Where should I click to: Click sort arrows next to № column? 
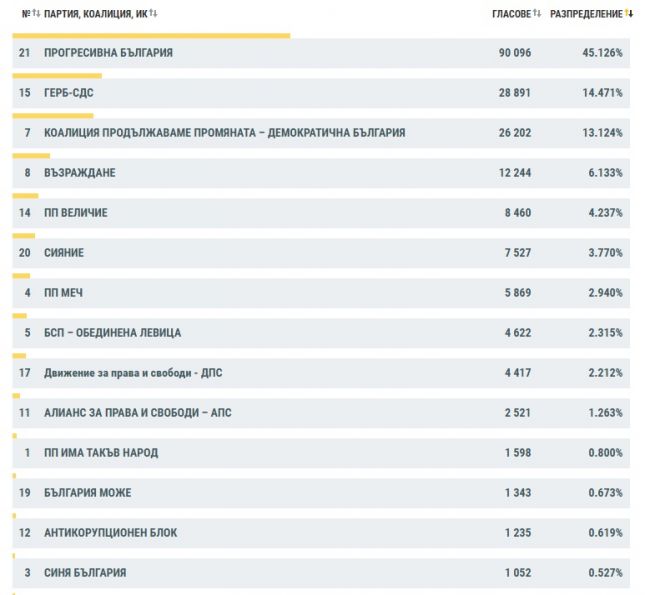[37, 14]
